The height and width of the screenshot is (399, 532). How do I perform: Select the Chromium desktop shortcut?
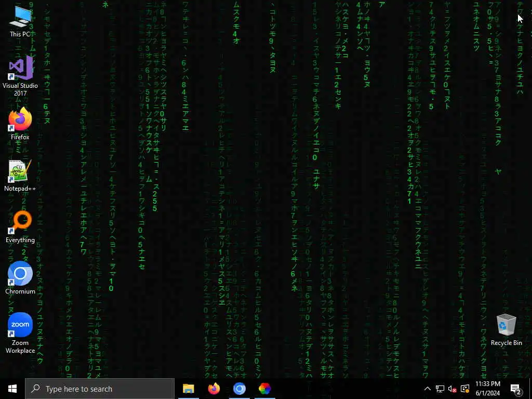(20, 278)
